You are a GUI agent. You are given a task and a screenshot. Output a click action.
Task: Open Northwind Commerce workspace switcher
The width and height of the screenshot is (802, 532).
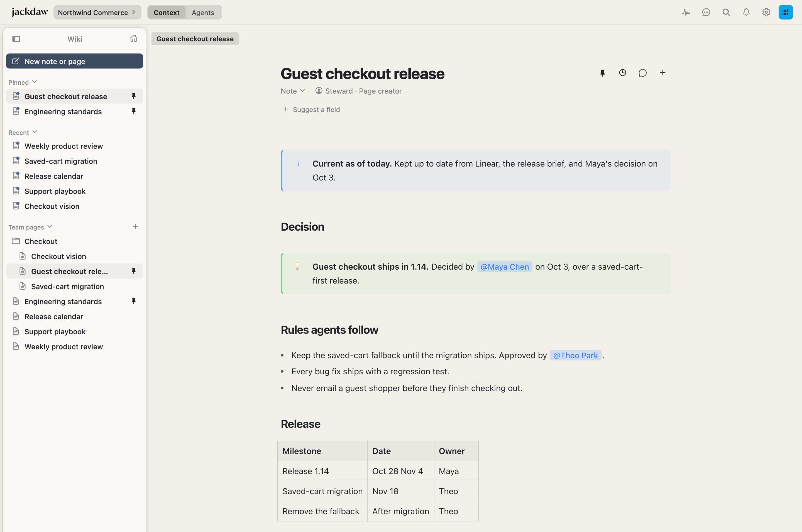[97, 13]
